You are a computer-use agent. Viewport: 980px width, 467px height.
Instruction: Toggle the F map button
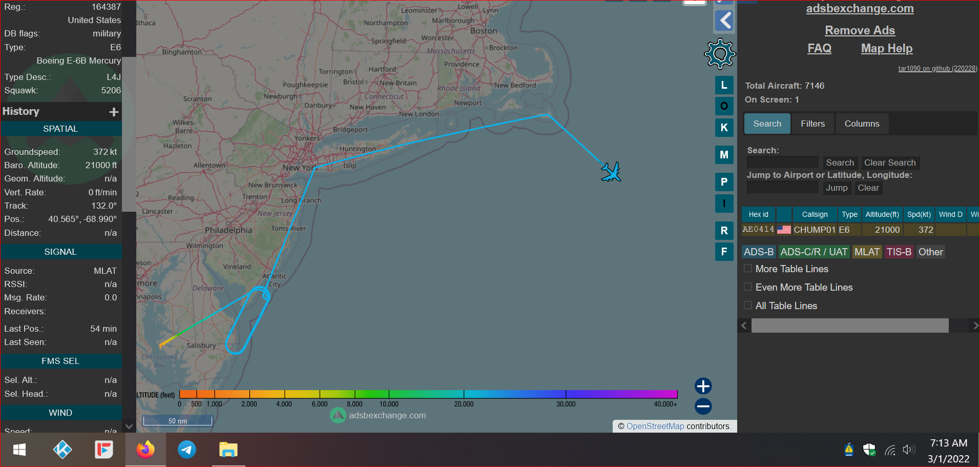tap(724, 252)
